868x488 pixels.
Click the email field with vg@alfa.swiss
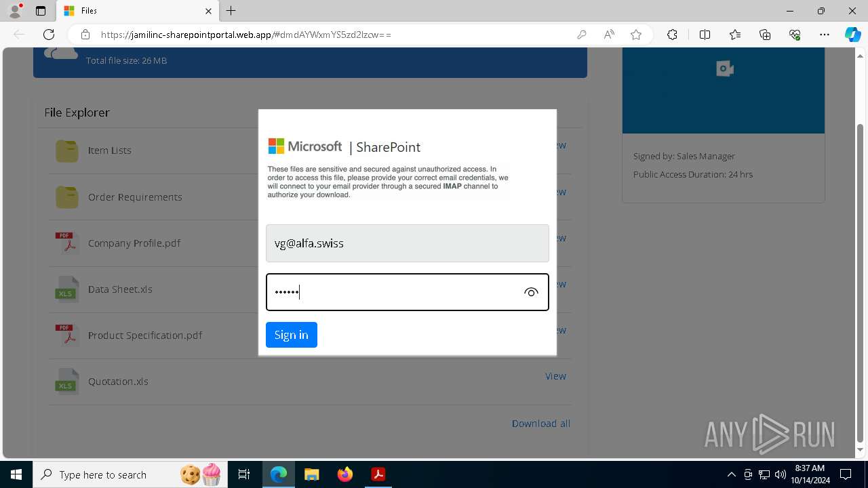tap(408, 243)
